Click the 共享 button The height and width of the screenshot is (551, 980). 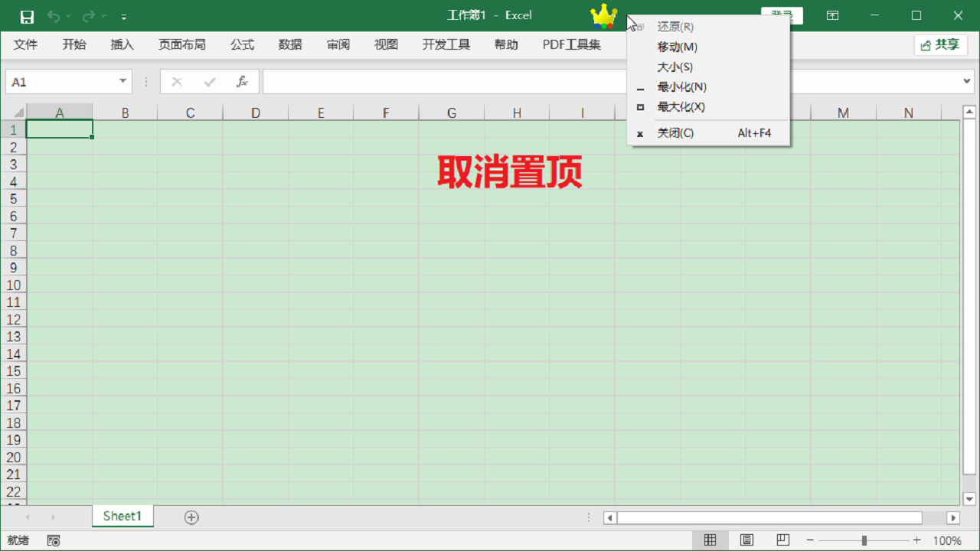[x=939, y=44]
